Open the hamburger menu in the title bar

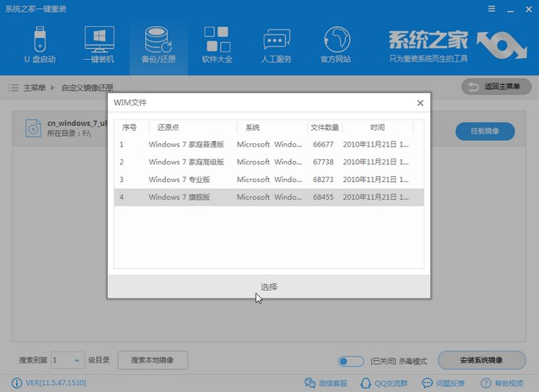492,9
